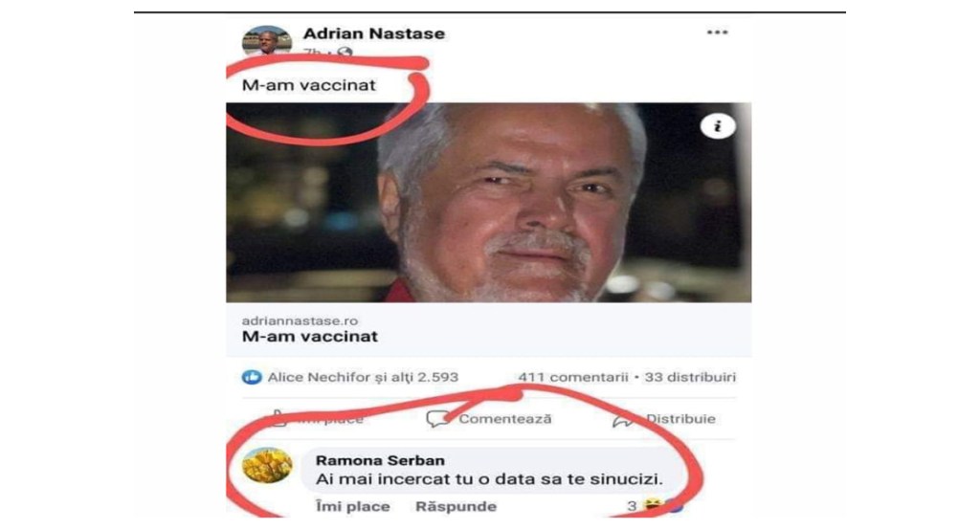This screenshot has height=530, width=980.
Task: Click the laughing reaction emoji on the comment
Action: (x=653, y=505)
